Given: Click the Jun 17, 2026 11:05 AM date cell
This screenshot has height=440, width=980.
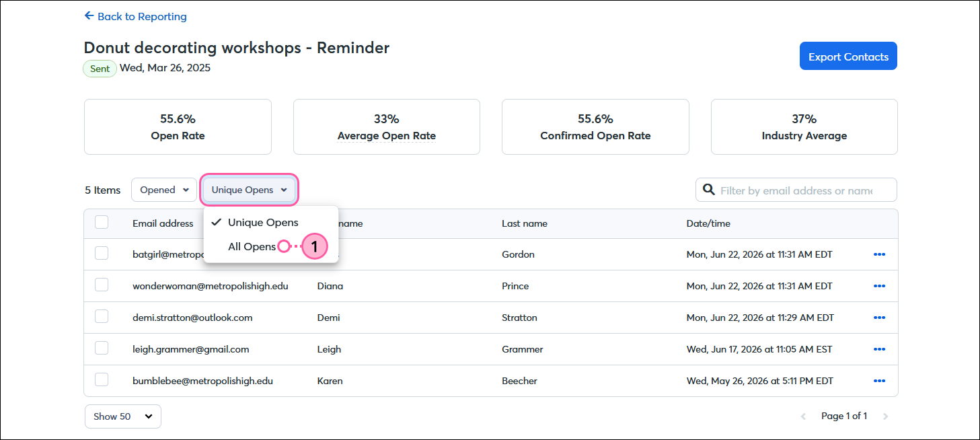Looking at the screenshot, I should point(759,349).
